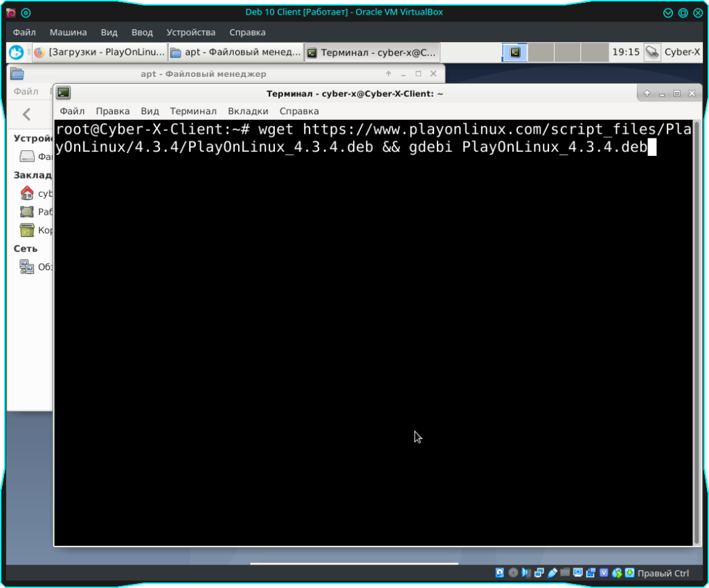The image size is (709, 588).
Task: Click the Правый Ctrl host key label
Action: click(x=663, y=573)
